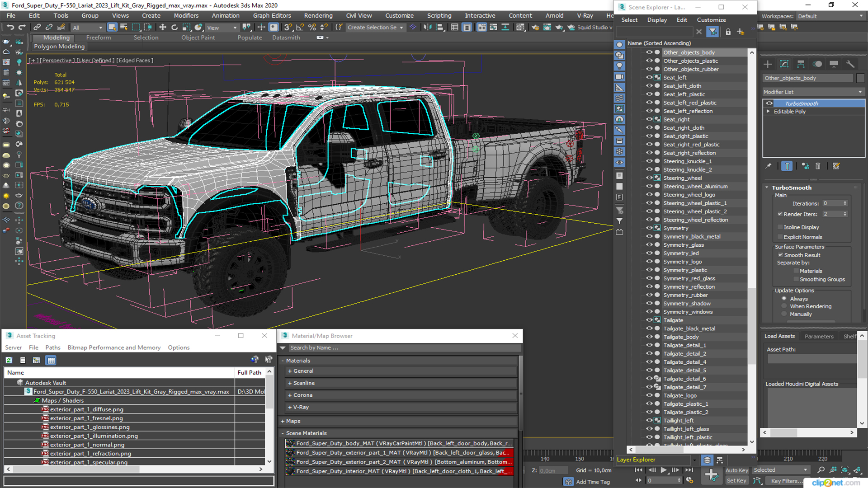
Task: Open the Select by Name dialog icon
Action: (124, 28)
